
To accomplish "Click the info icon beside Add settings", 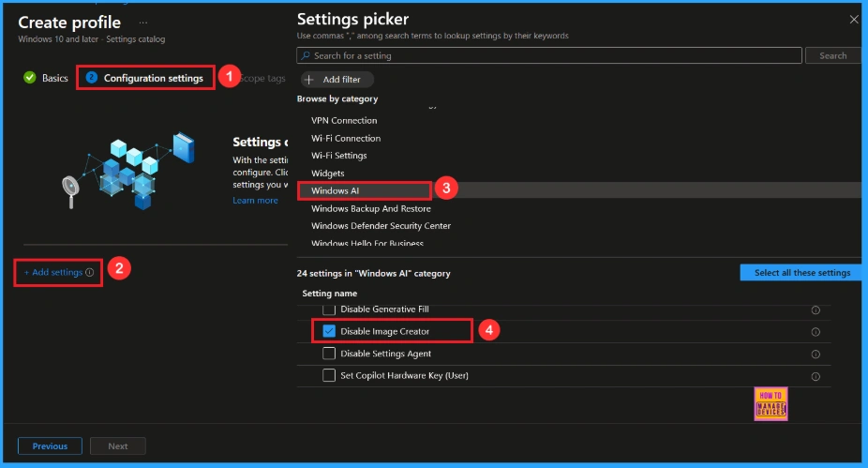I will tap(90, 272).
